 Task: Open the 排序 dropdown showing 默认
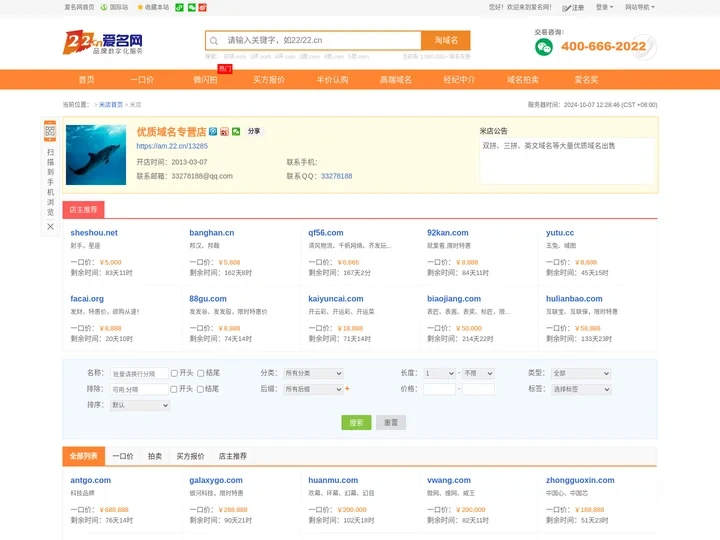pos(140,405)
